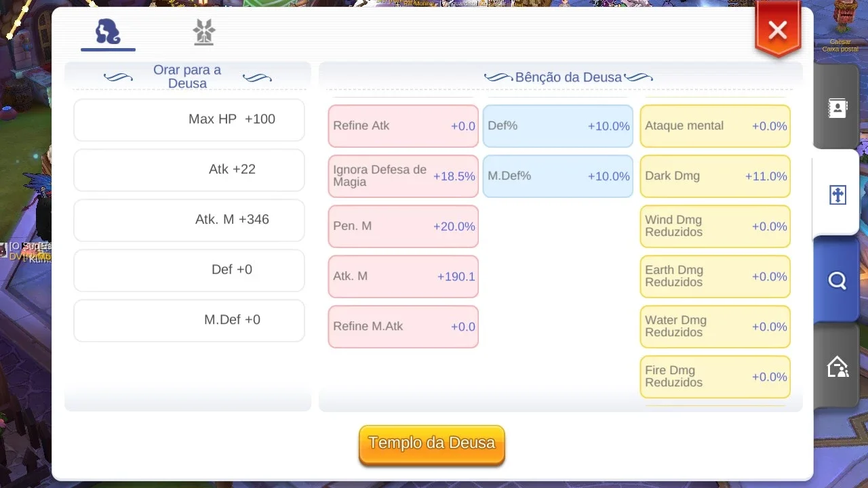Select the Pen. M +20.0% blessing
Viewport: 868px width, 488px height.
403,226
